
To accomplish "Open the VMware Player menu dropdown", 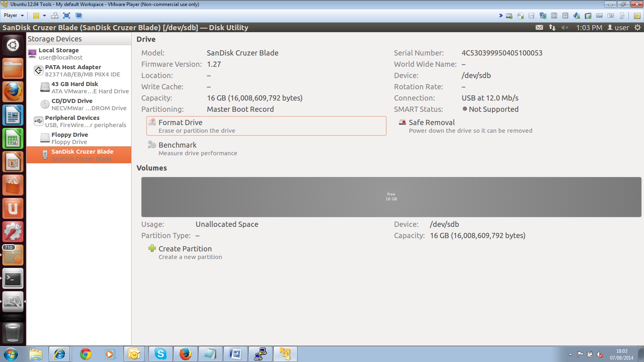I will (x=14, y=15).
